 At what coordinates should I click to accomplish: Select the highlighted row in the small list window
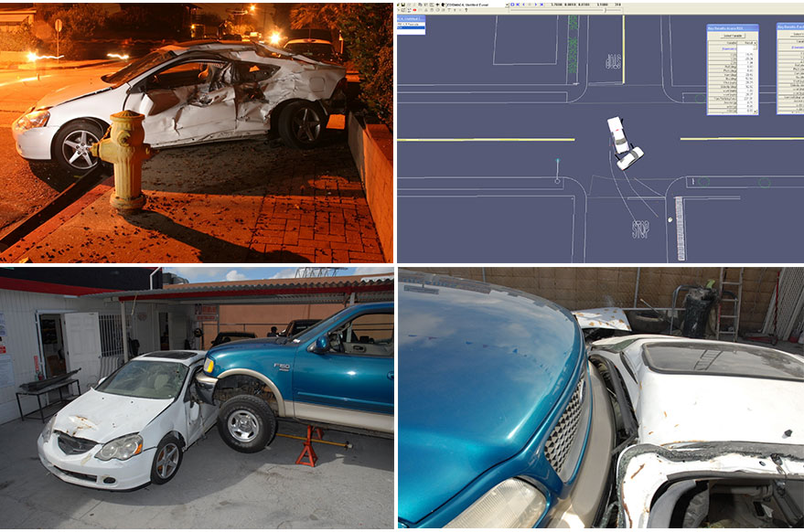point(412,27)
